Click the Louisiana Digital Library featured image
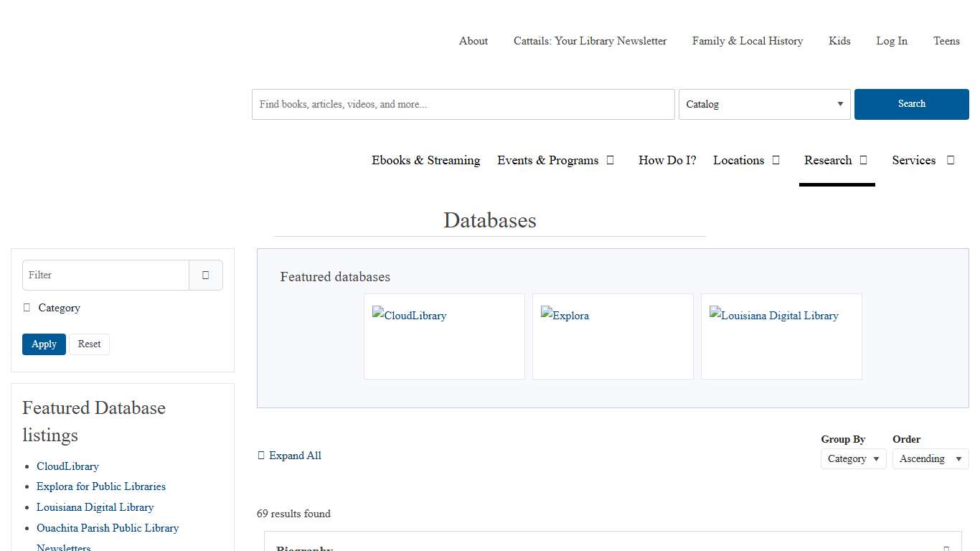 [x=773, y=315]
